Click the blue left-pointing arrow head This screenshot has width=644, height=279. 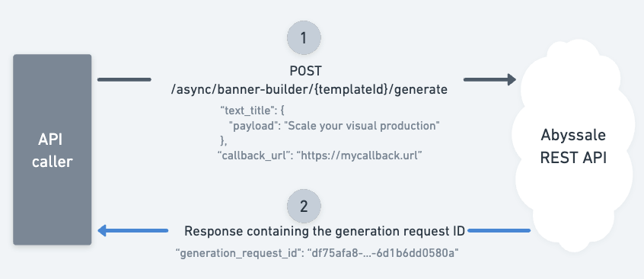click(102, 230)
